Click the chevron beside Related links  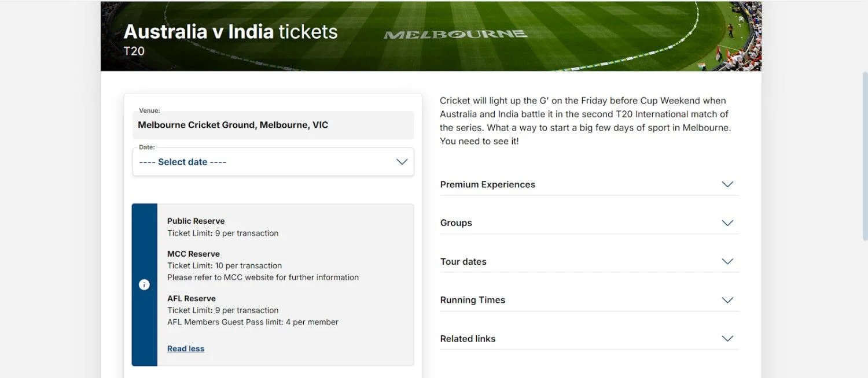[727, 338]
